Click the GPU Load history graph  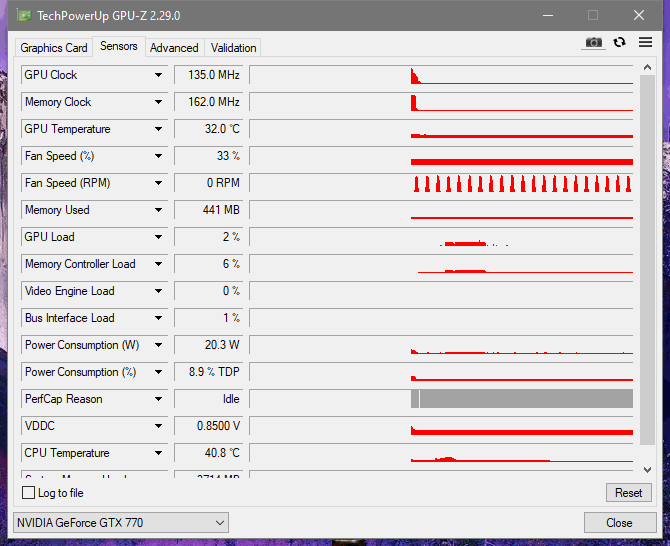pyautogui.click(x=441, y=237)
